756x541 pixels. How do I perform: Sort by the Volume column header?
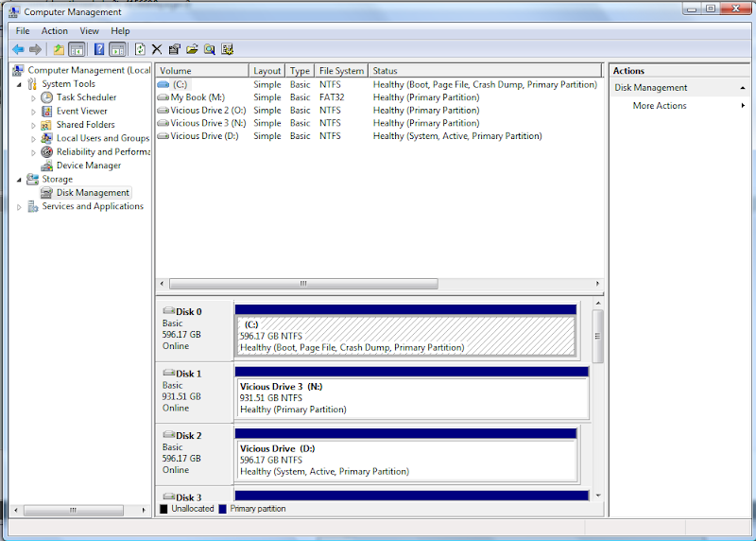[x=202, y=70]
